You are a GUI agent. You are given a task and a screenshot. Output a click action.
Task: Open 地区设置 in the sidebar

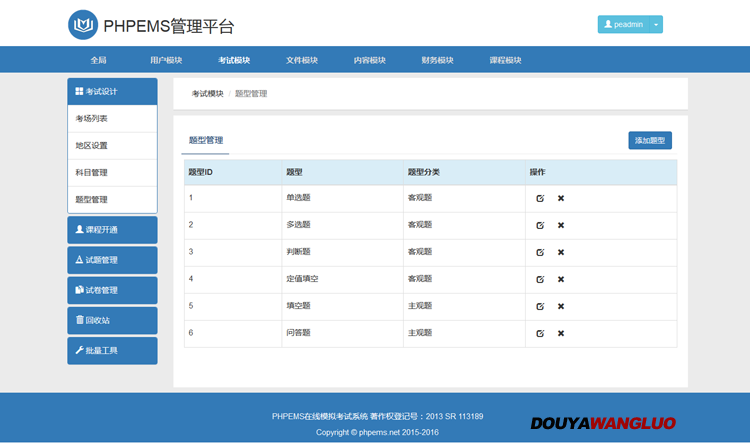pyautogui.click(x=112, y=145)
